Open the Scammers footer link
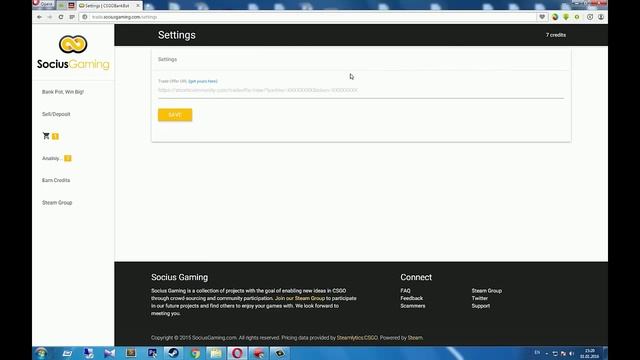 (x=413, y=306)
